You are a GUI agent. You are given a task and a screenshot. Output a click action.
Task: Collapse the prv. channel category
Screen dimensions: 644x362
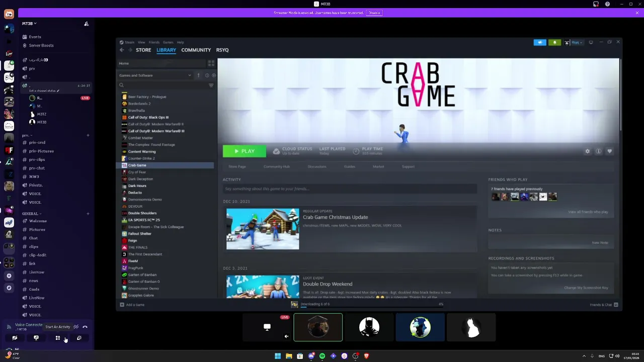tap(26, 135)
